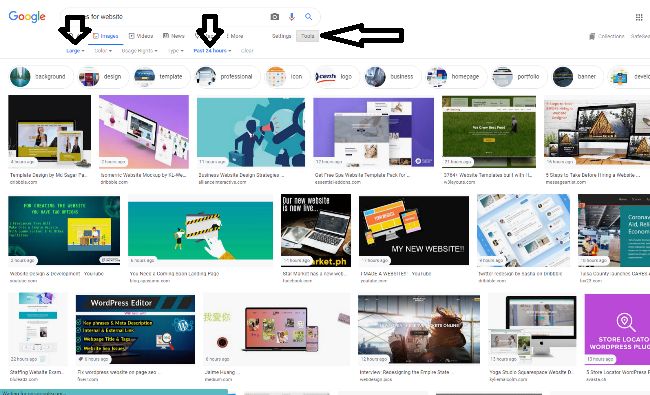Open the Business Website Design Strategies image
Screen dimensions: 650x395
251,132
